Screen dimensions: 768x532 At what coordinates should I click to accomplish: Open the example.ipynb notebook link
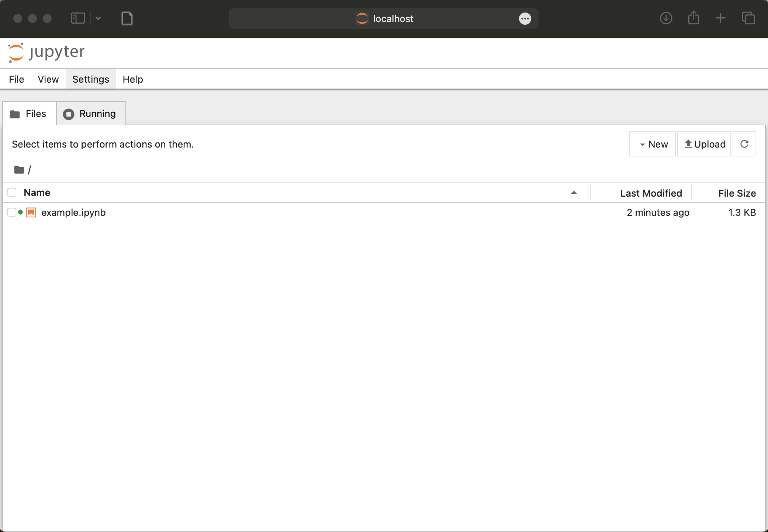tap(73, 213)
